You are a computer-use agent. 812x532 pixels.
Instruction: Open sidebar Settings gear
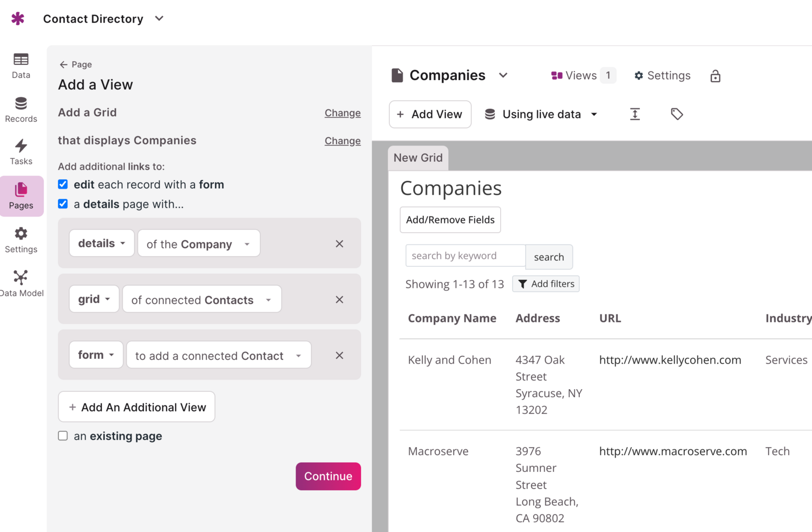tap(21, 240)
